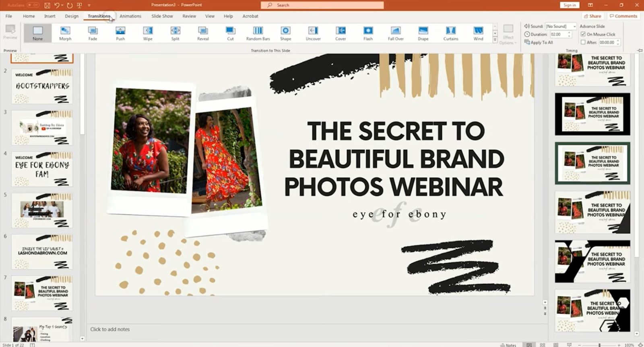644x347 pixels.
Task: Expand the transitions gallery More arrow
Action: point(495,40)
